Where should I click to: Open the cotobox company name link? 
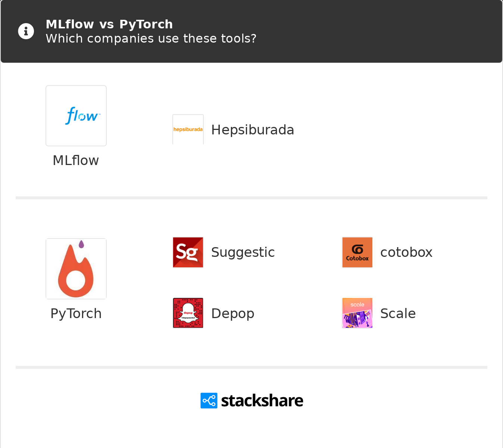[x=406, y=252]
